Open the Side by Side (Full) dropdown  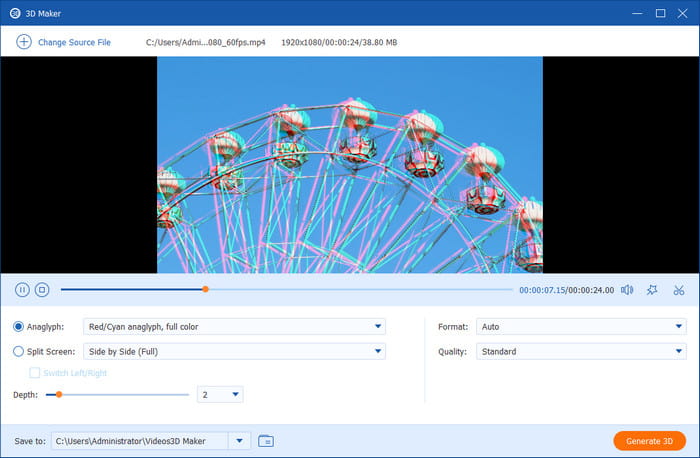[x=377, y=351]
